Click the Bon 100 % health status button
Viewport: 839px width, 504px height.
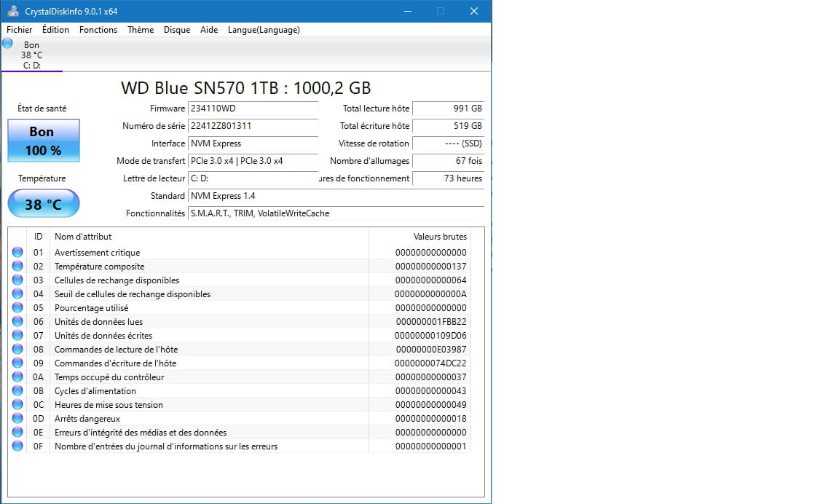[x=44, y=141]
